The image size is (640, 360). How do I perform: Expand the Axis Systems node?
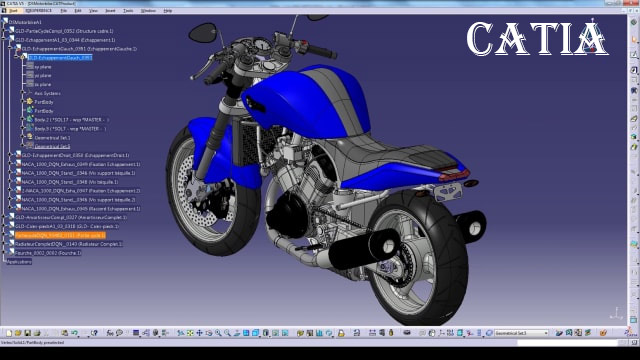(x=23, y=93)
